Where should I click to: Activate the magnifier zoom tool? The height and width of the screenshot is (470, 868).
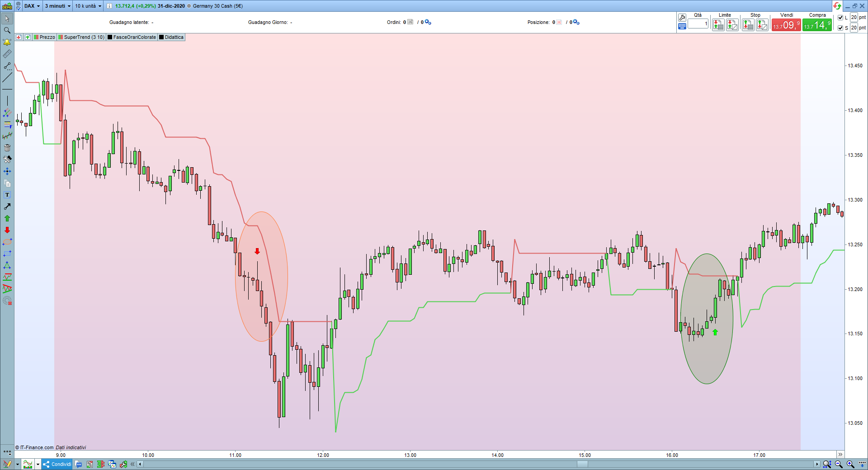(x=7, y=30)
